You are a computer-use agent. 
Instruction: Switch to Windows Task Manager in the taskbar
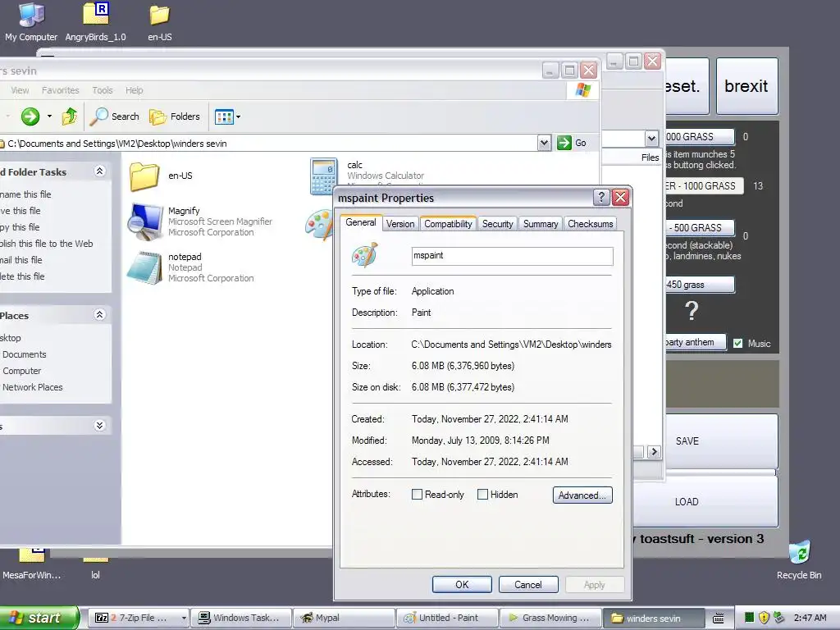click(241, 618)
